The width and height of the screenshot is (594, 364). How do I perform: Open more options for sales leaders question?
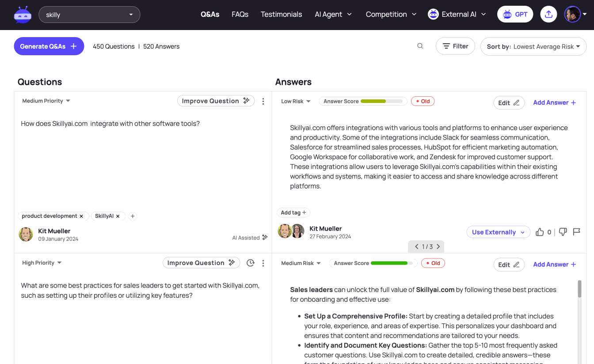tap(263, 263)
